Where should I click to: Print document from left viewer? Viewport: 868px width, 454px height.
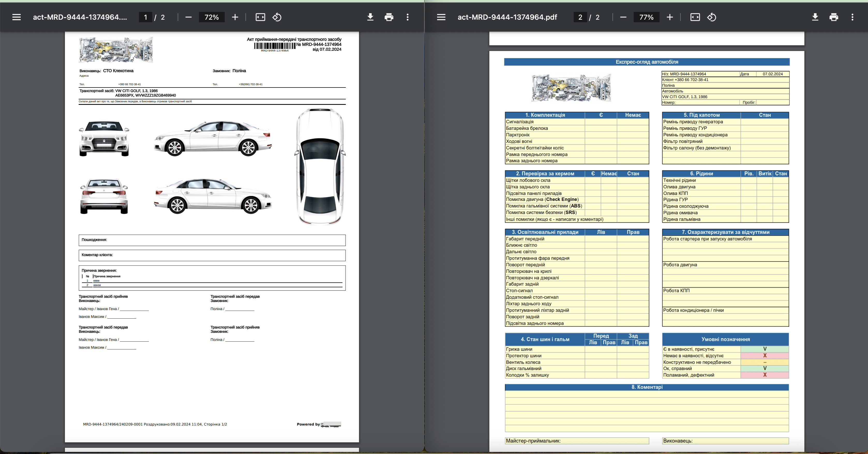(389, 17)
